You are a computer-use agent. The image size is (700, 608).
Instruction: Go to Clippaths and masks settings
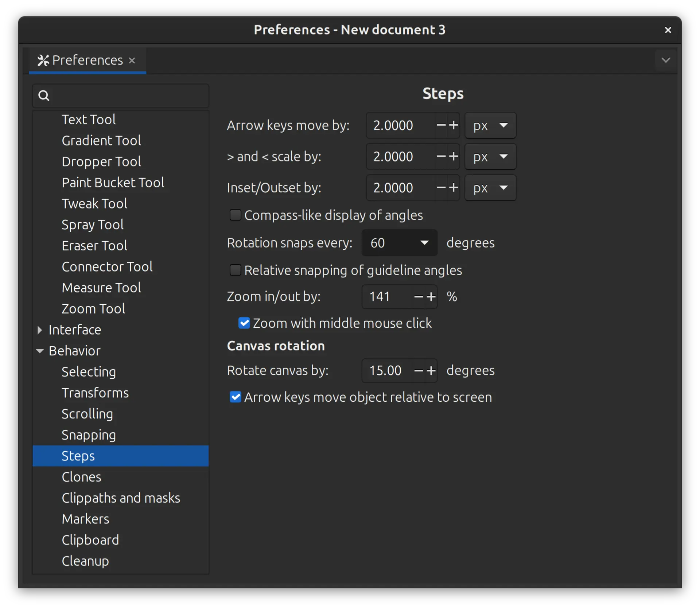coord(121,498)
